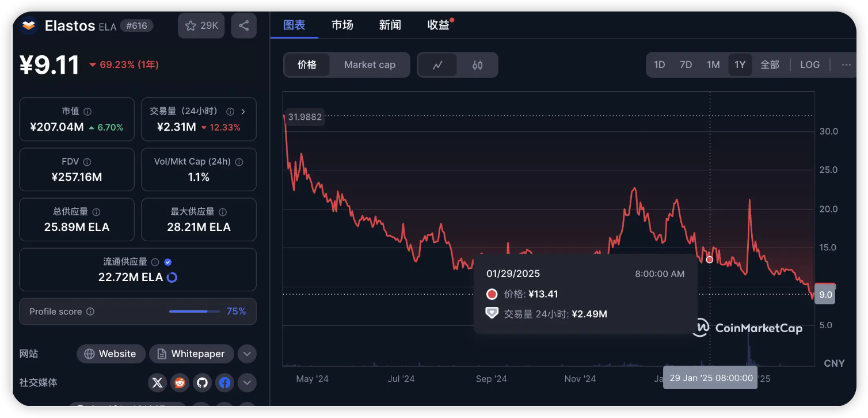The width and height of the screenshot is (868, 418).
Task: Switch to the 市场 tab
Action: [342, 25]
